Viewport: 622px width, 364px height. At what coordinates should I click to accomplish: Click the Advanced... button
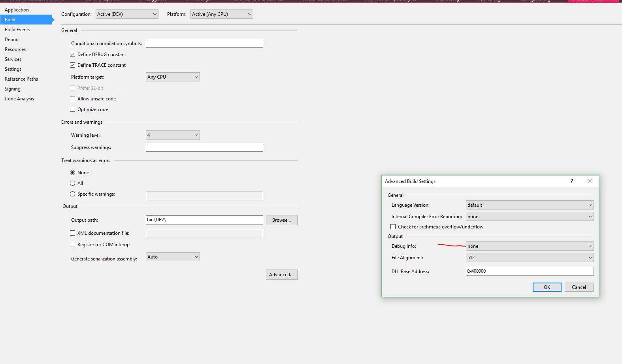pyautogui.click(x=281, y=275)
